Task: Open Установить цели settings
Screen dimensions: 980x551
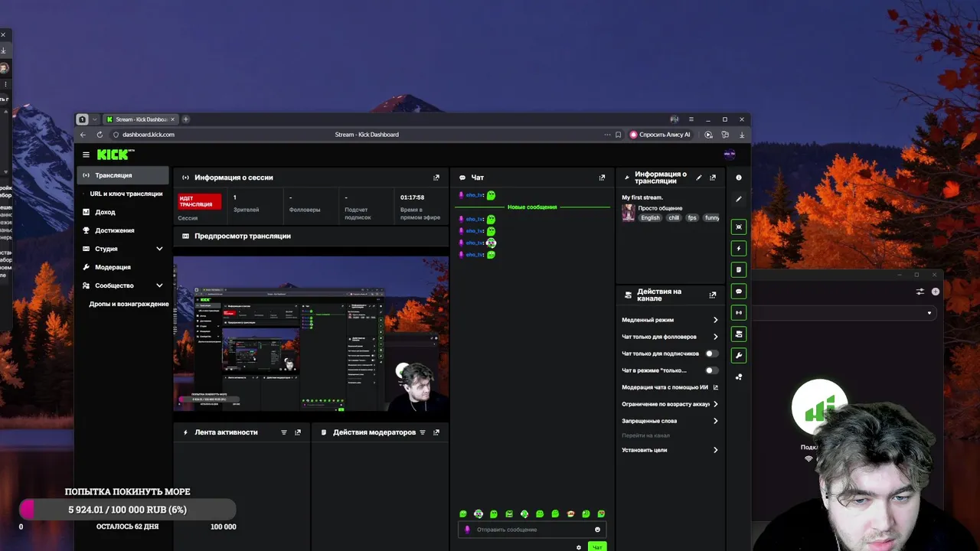Action: (x=670, y=450)
